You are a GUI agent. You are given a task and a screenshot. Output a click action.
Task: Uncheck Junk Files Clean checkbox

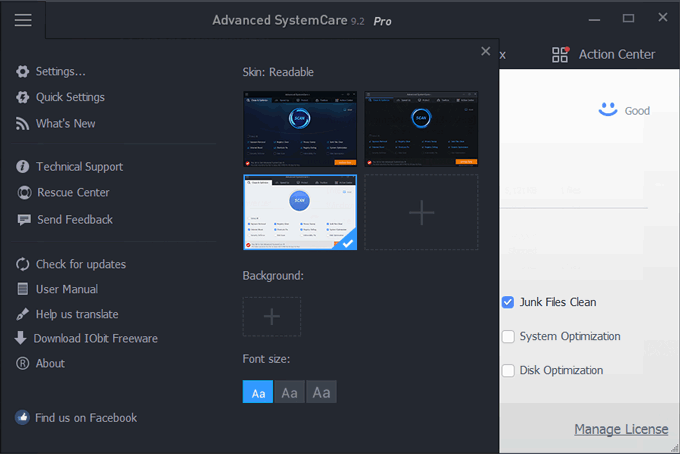point(508,302)
